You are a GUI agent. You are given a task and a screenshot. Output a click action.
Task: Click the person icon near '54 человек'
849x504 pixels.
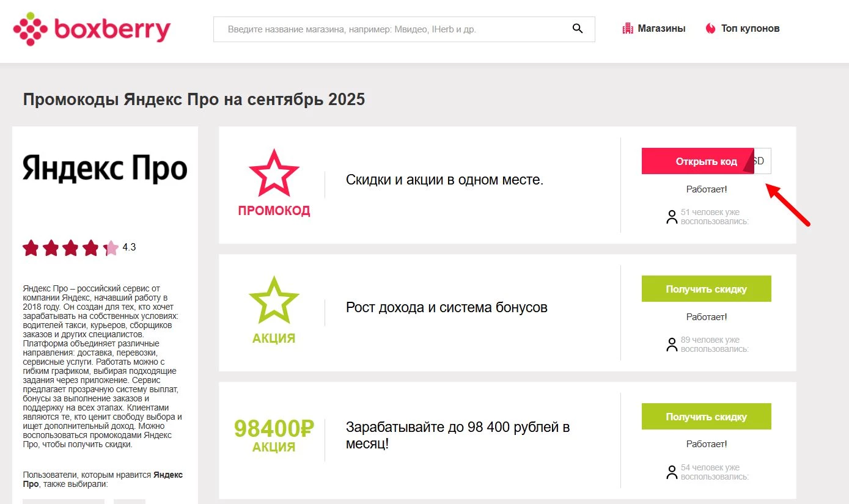671,471
